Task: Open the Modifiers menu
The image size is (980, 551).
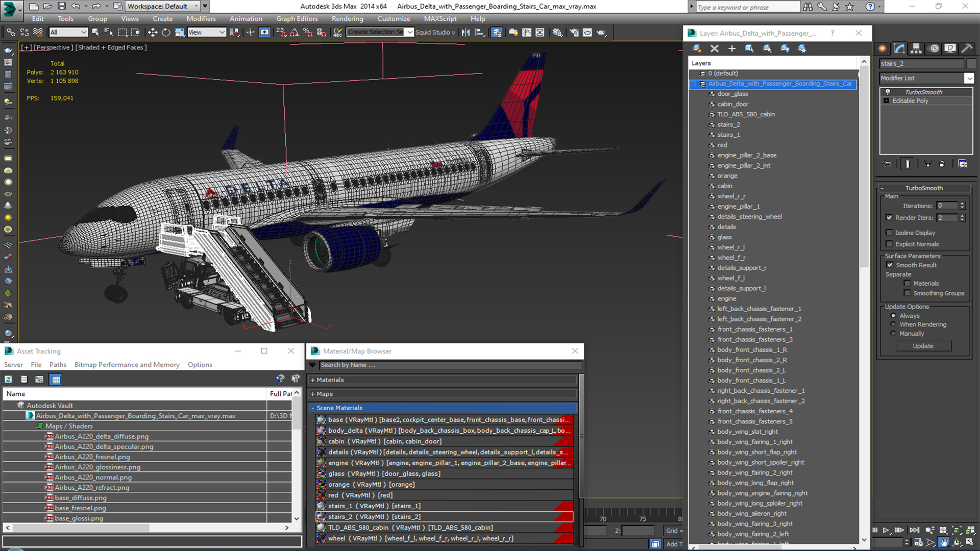Action: click(201, 19)
